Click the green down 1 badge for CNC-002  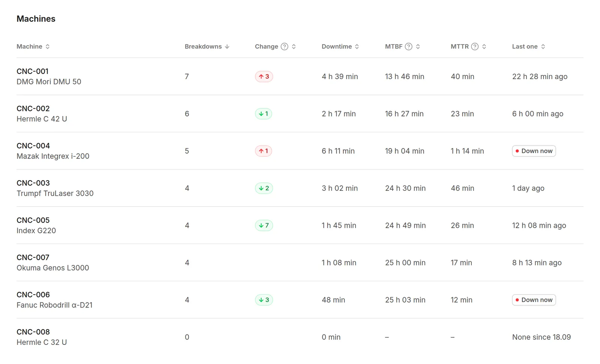click(x=264, y=114)
